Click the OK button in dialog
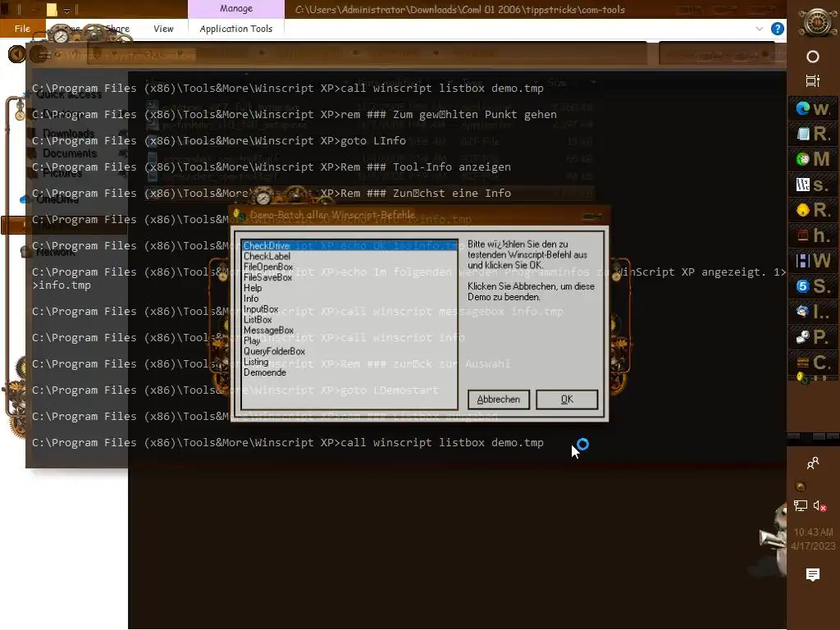This screenshot has width=840, height=630. tap(567, 399)
